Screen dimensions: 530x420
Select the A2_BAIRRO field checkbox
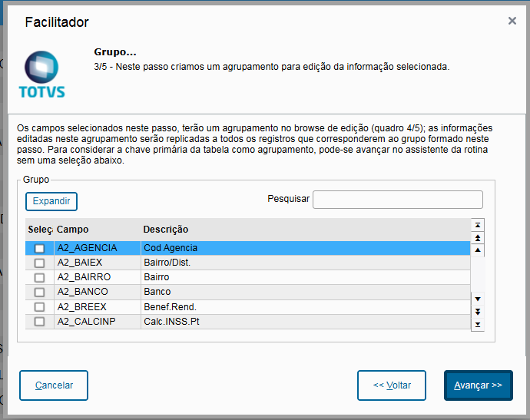[x=39, y=278]
